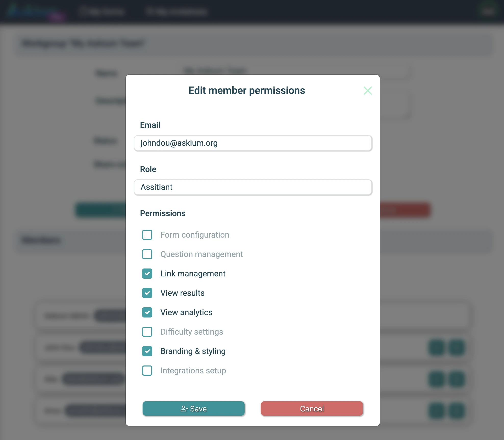The height and width of the screenshot is (440, 504).
Task: Check the Integrations setup box
Action: pos(147,371)
